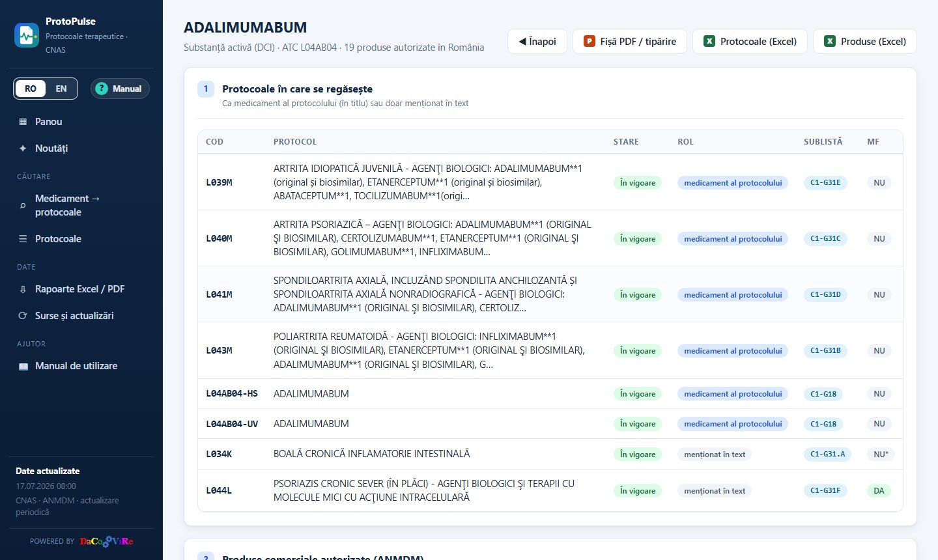The height and width of the screenshot is (560, 938).
Task: Open Panou in the sidebar
Action: (81, 122)
